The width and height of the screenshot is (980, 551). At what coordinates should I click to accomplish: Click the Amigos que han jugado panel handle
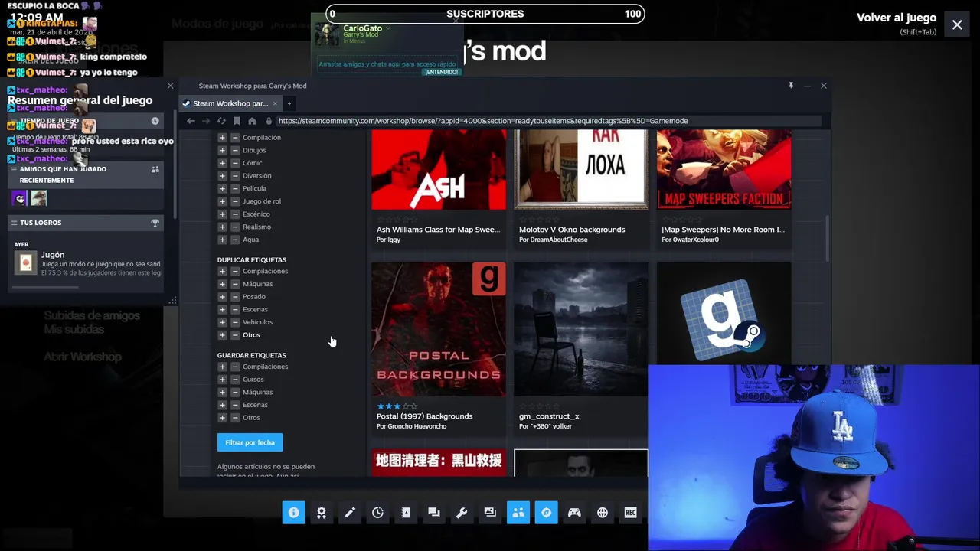[14, 169]
